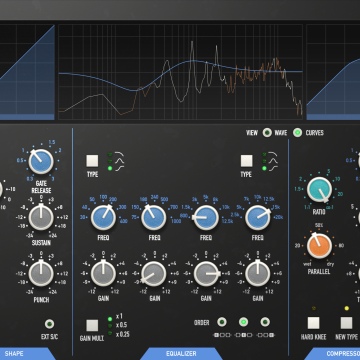Click the low-band FREQ knob (30–400)

click(103, 218)
